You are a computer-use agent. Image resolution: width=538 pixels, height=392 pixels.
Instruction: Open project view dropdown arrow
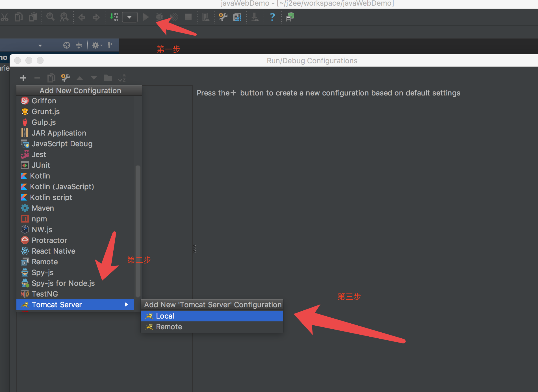(x=40, y=45)
